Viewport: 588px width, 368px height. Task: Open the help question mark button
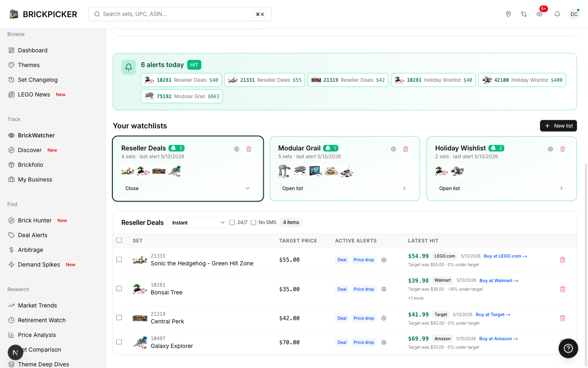click(568, 348)
